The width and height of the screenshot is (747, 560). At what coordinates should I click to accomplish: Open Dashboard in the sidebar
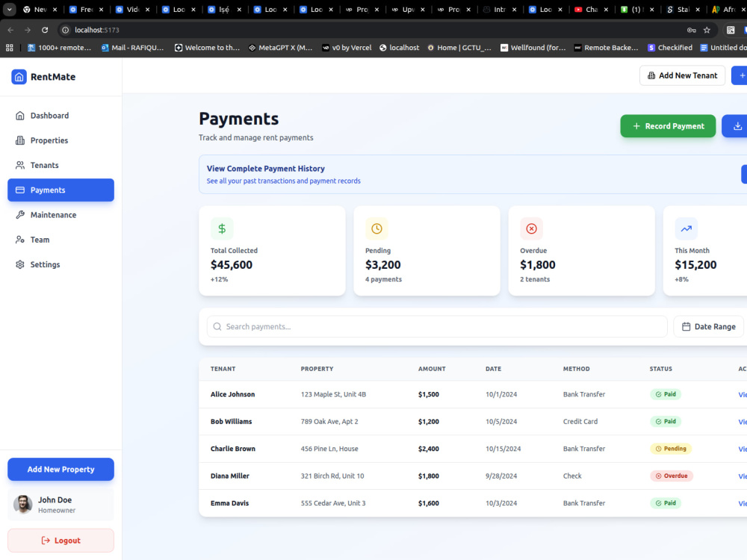61,116
